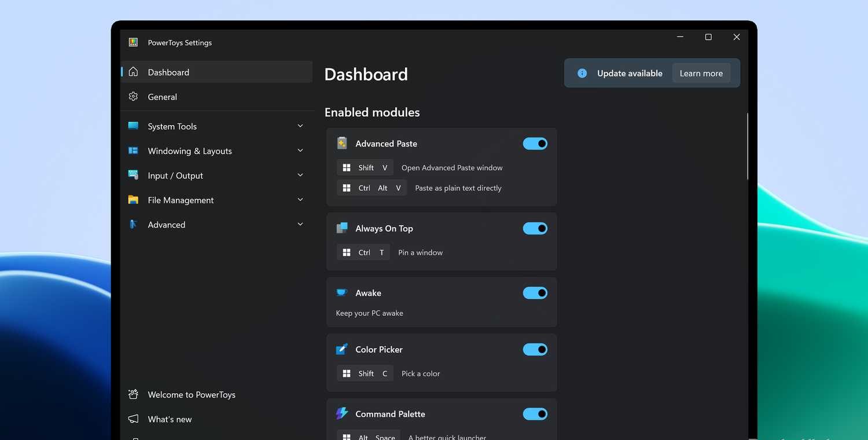Viewport: 868px width, 440px height.
Task: Click the Color Picker module icon
Action: click(342, 349)
